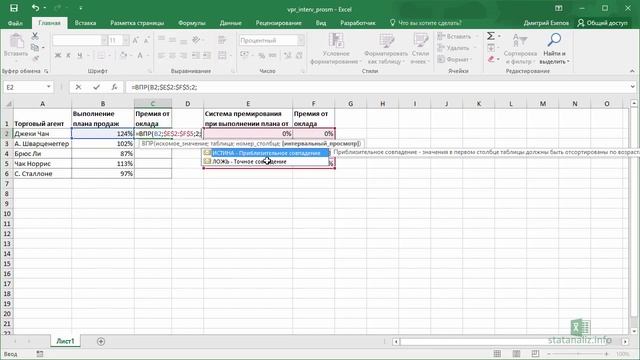The height and width of the screenshot is (360, 640).
Task: Click the Cut scissors icon
Action: click(35, 36)
